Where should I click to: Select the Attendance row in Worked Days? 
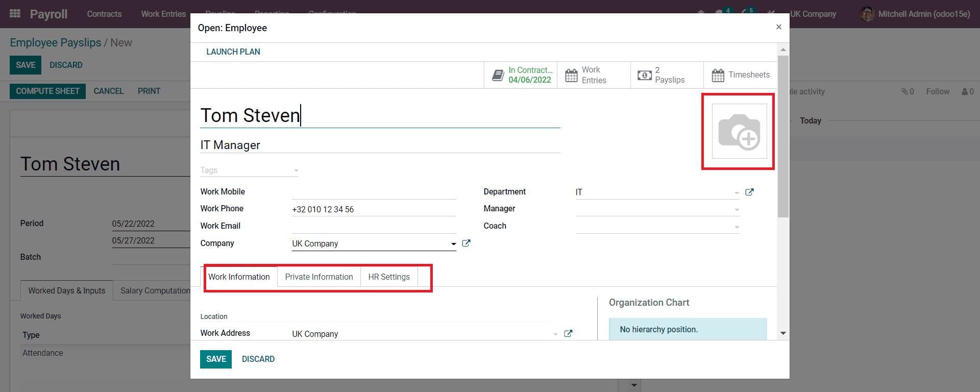[105, 353]
